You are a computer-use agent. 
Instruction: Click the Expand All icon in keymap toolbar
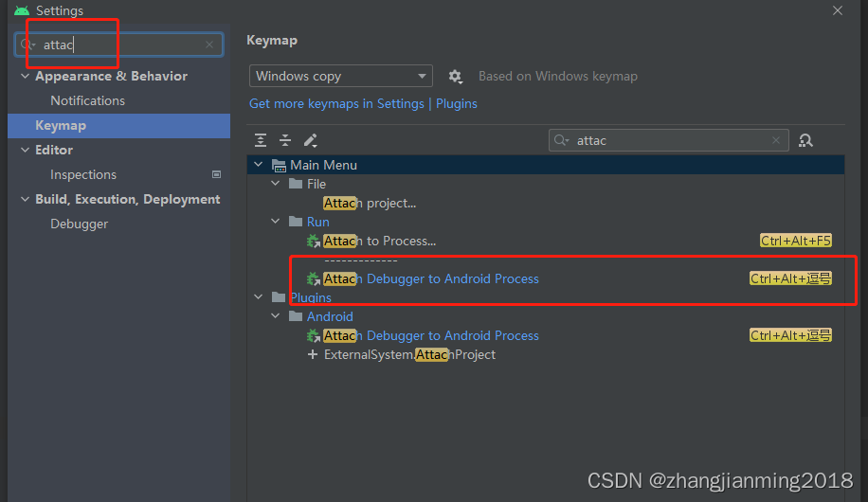261,140
